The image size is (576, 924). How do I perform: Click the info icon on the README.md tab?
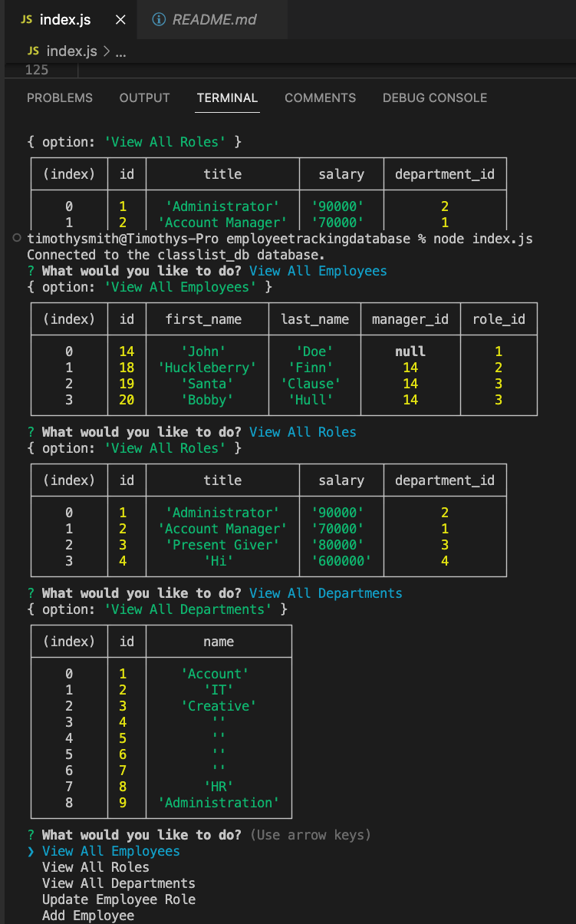coord(159,20)
